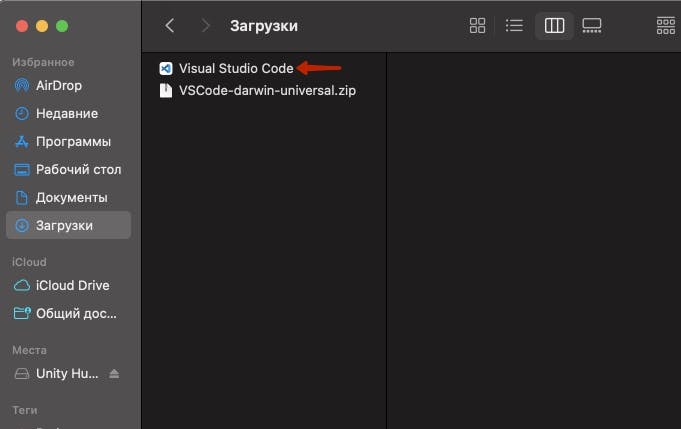The image size is (681, 429).
Task: Go back with the left chevron button
Action: pyautogui.click(x=170, y=26)
